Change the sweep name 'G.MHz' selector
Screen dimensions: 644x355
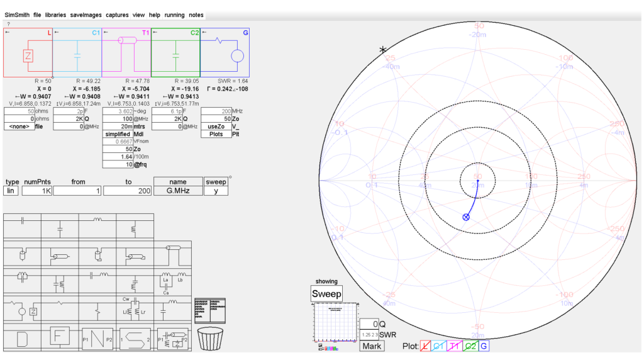[x=178, y=191]
